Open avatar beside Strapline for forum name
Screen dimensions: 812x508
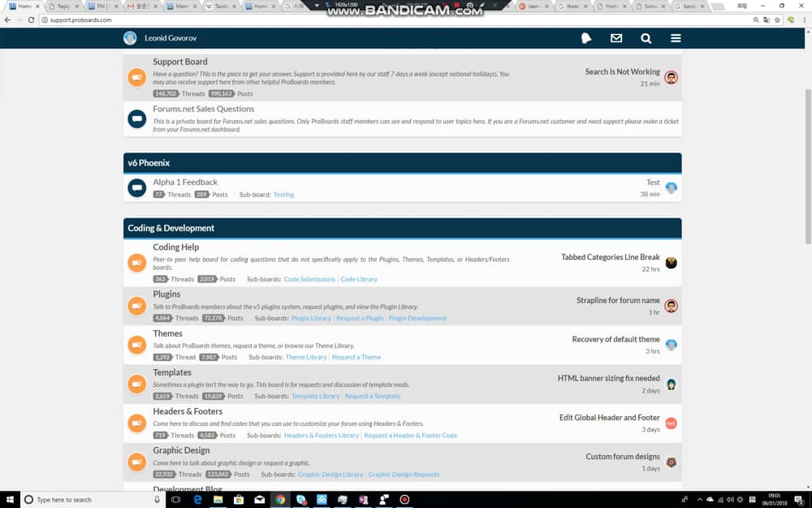coord(672,306)
